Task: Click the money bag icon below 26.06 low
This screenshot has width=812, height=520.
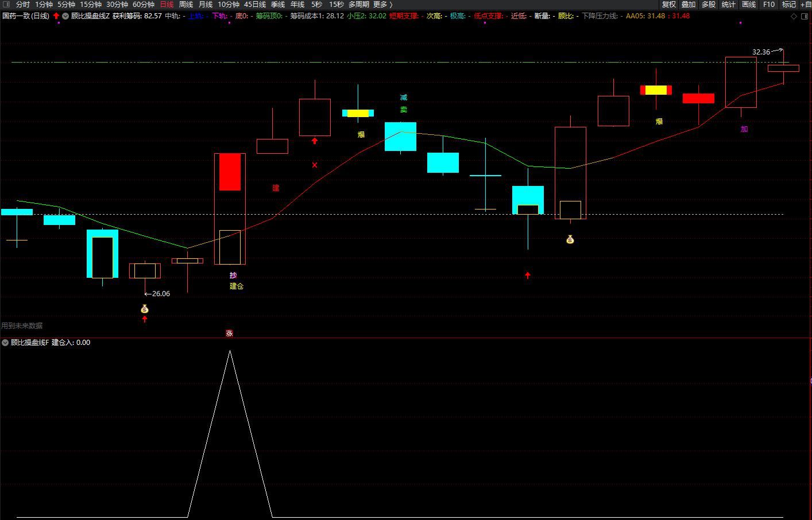Action: point(145,309)
